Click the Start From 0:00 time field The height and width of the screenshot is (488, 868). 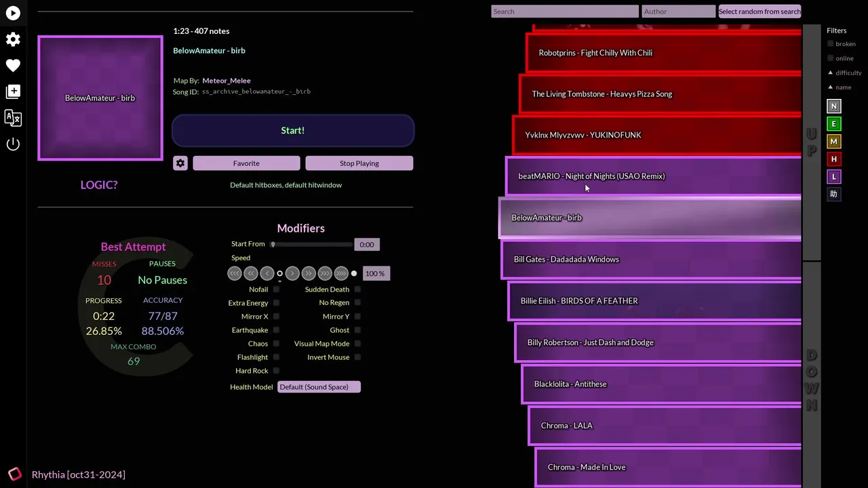[x=367, y=245]
